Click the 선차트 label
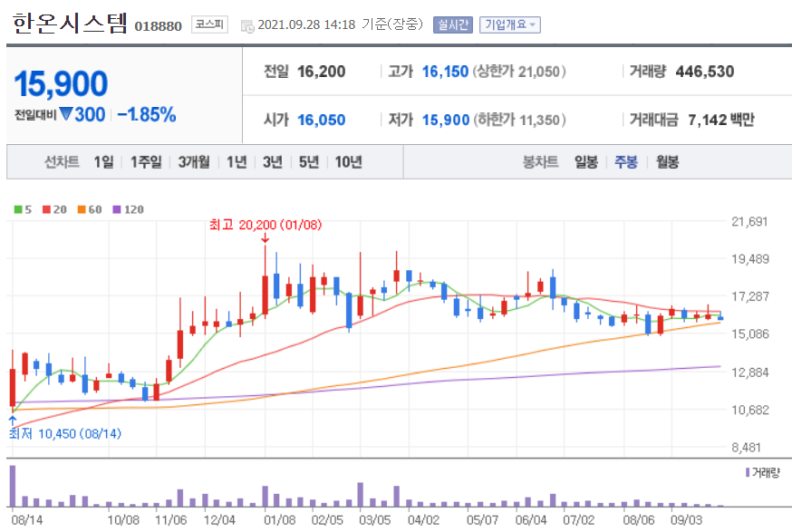Viewport: 792px width, 532px height. tap(62, 162)
